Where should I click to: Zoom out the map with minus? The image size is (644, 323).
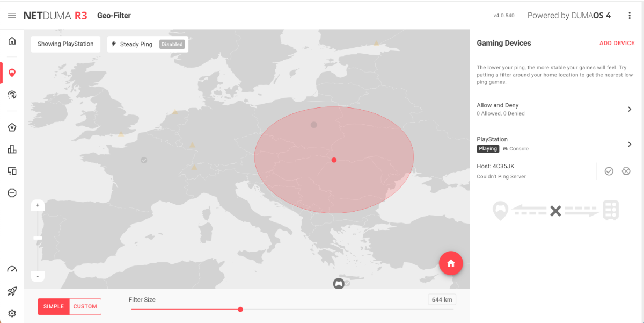pyautogui.click(x=38, y=276)
